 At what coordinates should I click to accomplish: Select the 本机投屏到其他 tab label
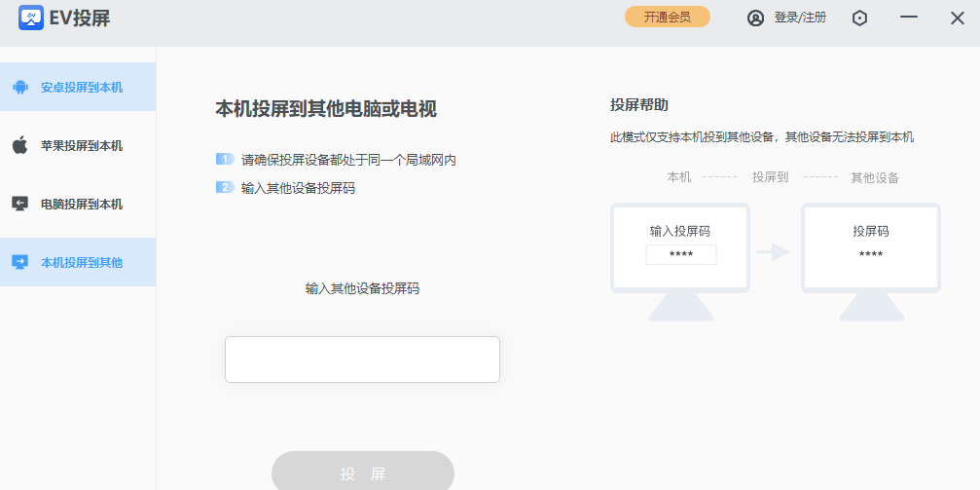pyautogui.click(x=82, y=262)
